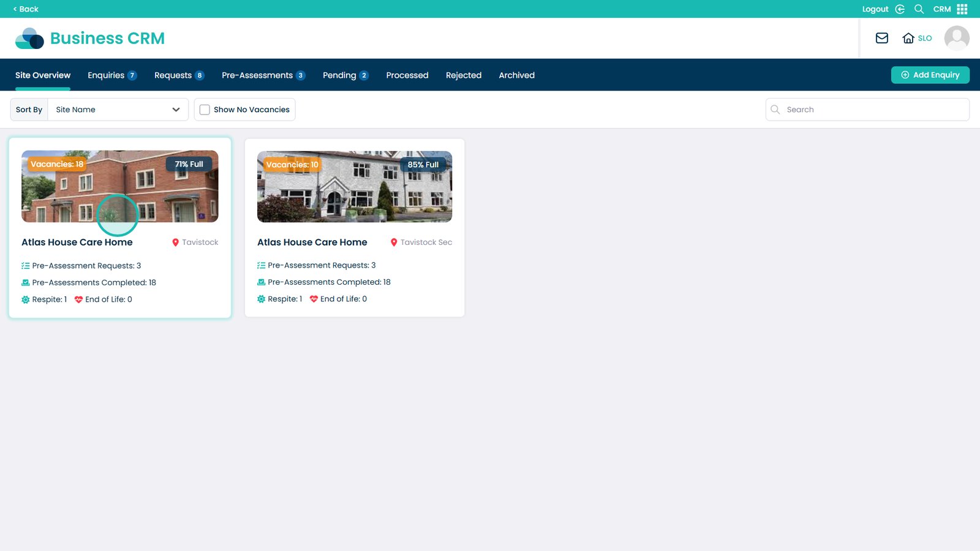Enable the Show No Vacancies checkbox
Viewport: 980px width, 551px height.
click(205, 110)
